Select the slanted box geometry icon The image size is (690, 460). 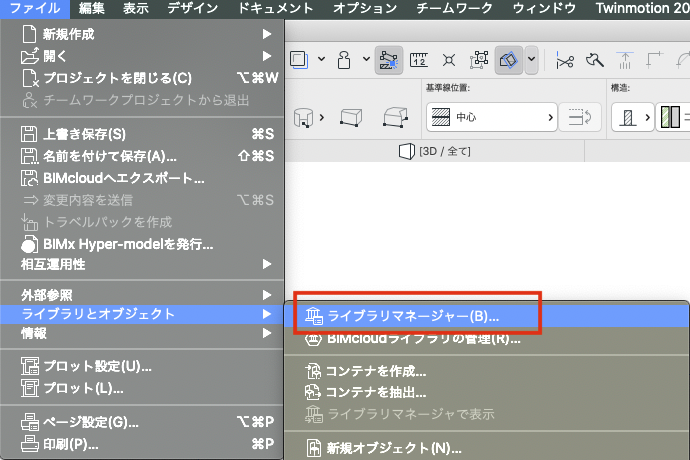click(395, 118)
